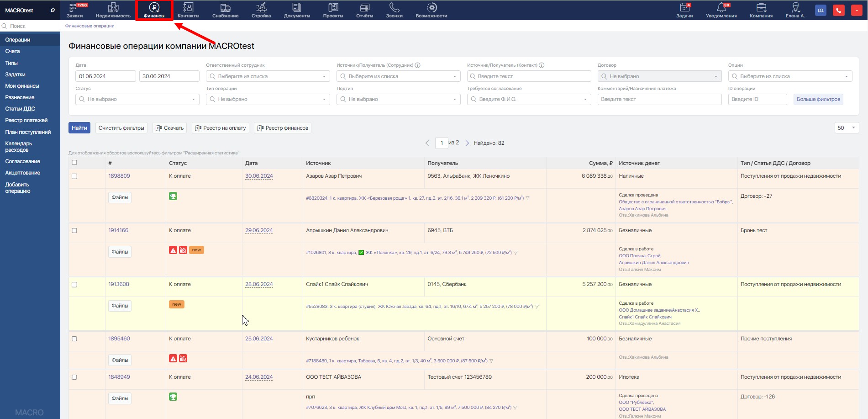Screen dimensions: 868x419
Task: Open the Недвижимость section icon
Action: click(113, 8)
